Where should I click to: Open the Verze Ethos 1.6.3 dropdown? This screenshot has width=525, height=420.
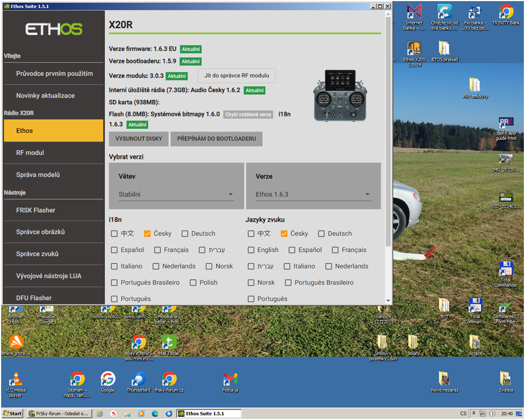[313, 195]
